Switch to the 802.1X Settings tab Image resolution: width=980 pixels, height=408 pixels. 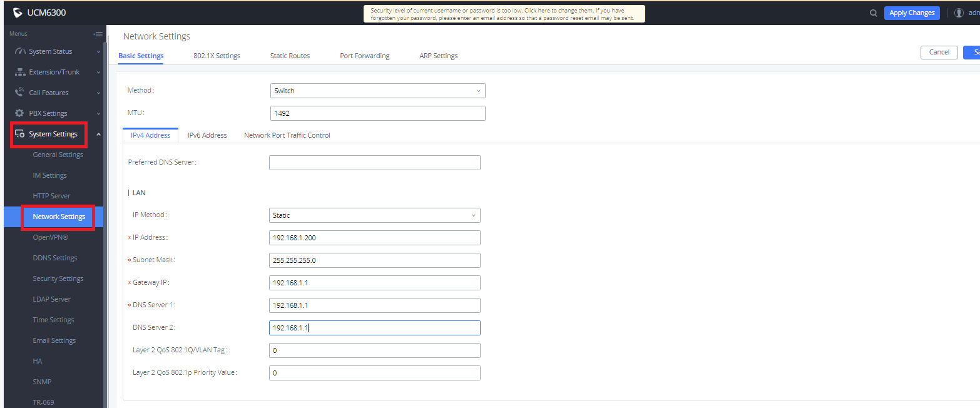pos(217,56)
